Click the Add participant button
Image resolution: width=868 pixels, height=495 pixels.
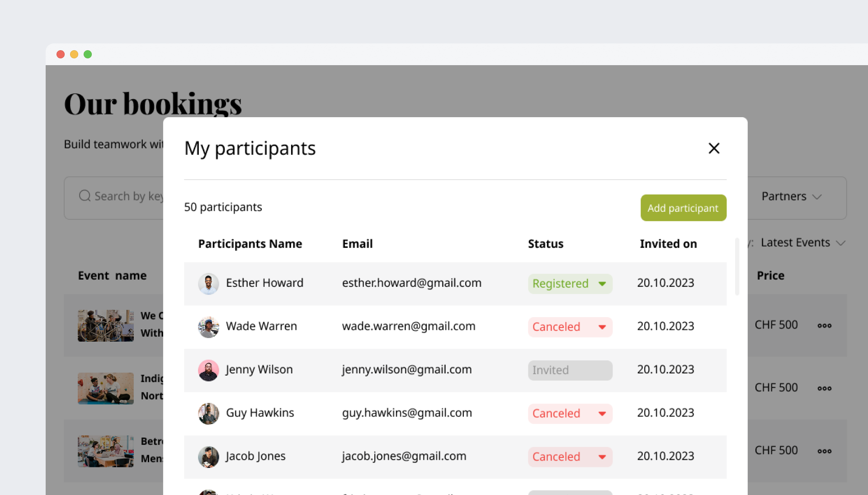point(683,208)
